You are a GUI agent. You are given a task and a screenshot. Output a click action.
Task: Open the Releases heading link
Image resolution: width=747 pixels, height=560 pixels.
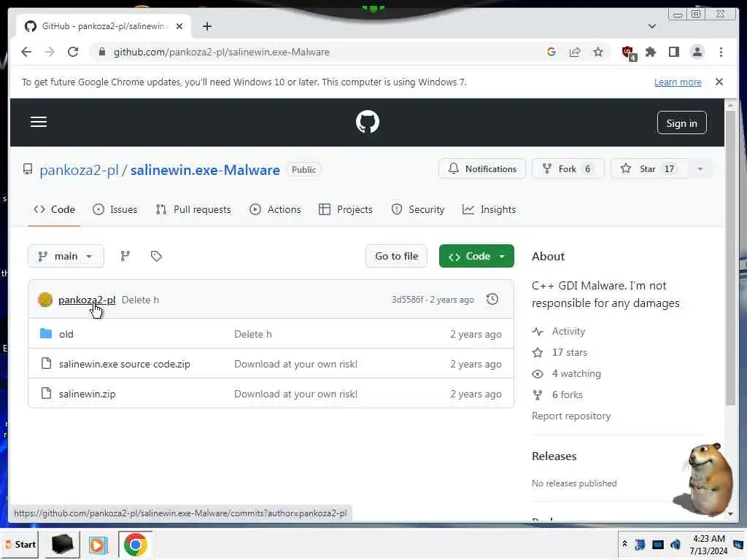pyautogui.click(x=554, y=456)
